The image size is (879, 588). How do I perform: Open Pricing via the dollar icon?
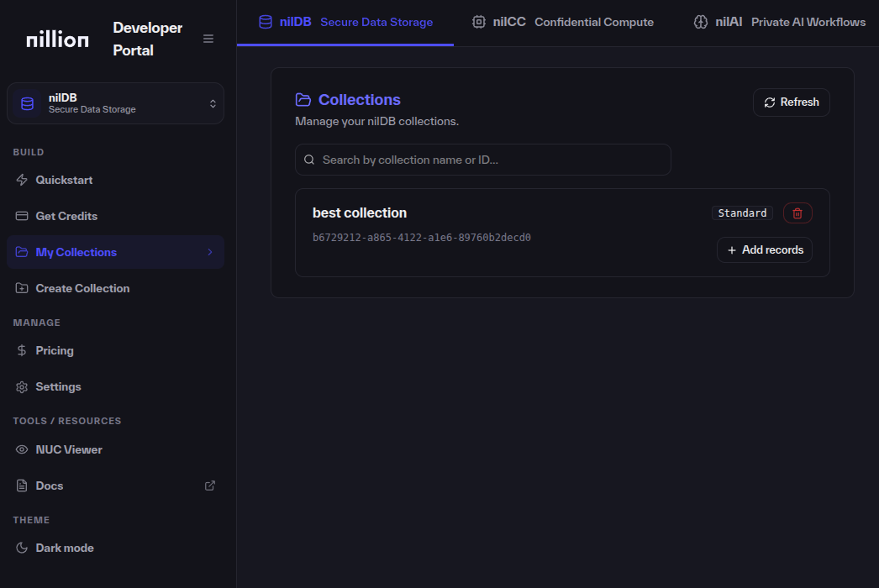(x=21, y=350)
